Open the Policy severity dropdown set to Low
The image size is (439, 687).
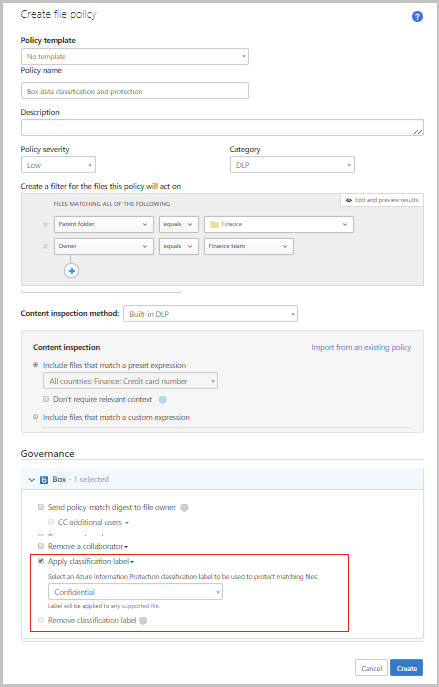tap(58, 165)
